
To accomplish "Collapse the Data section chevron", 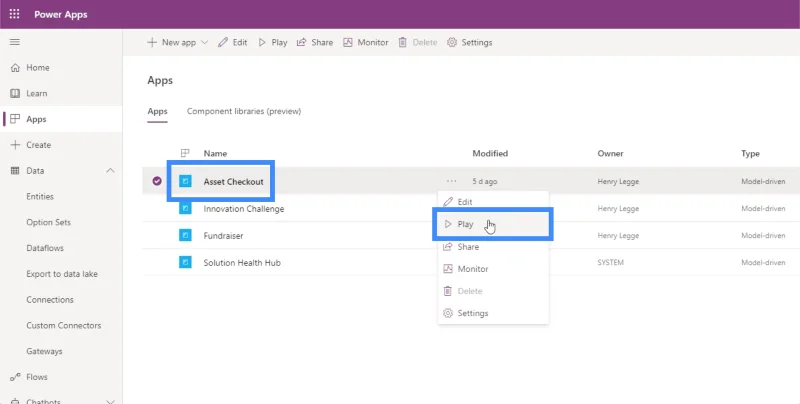I will (x=110, y=170).
